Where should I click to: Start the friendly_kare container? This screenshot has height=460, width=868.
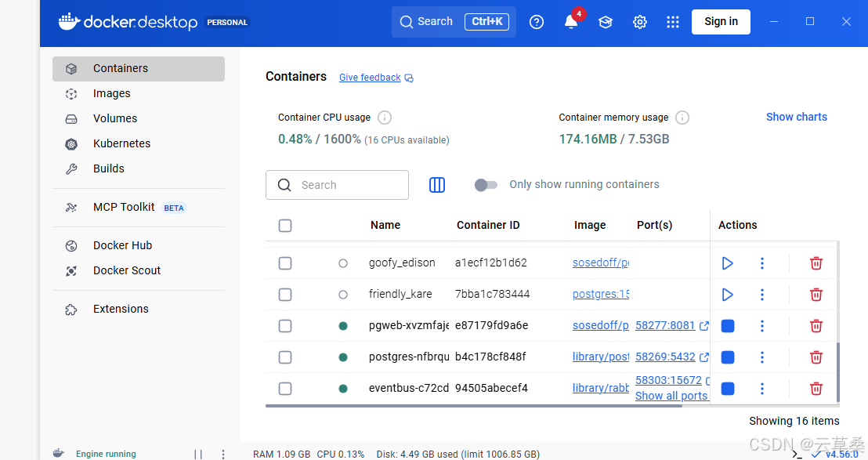(x=728, y=295)
